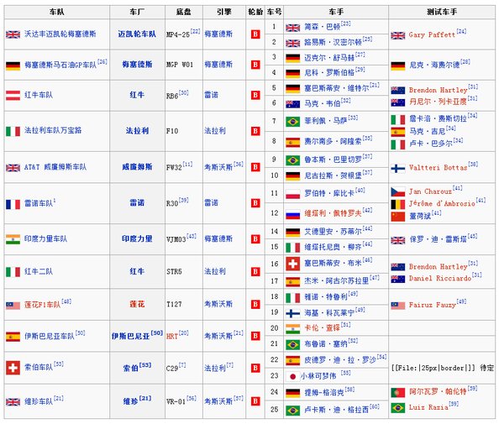Viewport: 504px width, 424px height.
Task: Click the Australian flag beside 马克·韦伯
Action: pyautogui.click(x=293, y=104)
